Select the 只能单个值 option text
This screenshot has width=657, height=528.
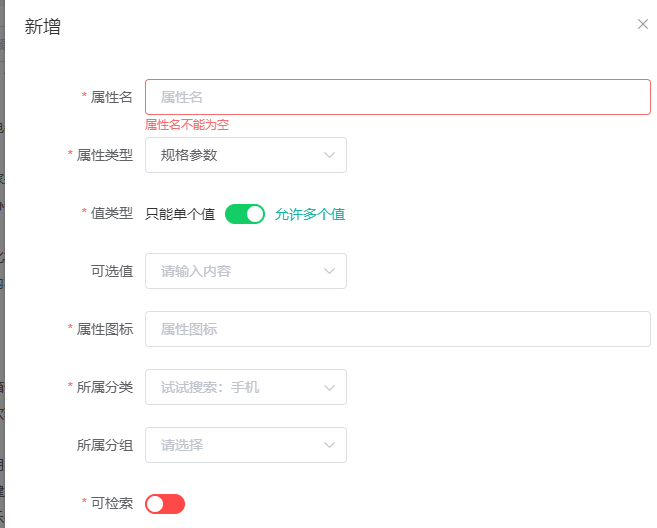[x=180, y=213]
